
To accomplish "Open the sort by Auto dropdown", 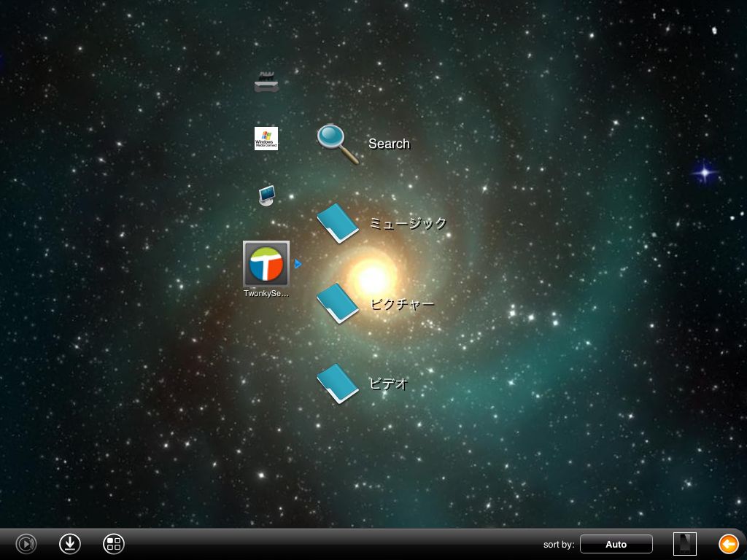I will [616, 544].
